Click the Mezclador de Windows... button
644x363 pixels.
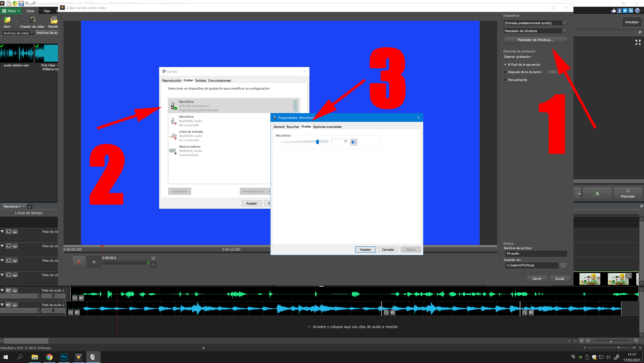[535, 40]
